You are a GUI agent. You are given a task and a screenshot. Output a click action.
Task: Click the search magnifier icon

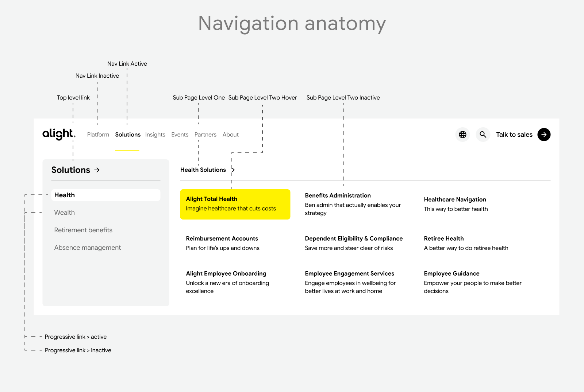point(483,135)
